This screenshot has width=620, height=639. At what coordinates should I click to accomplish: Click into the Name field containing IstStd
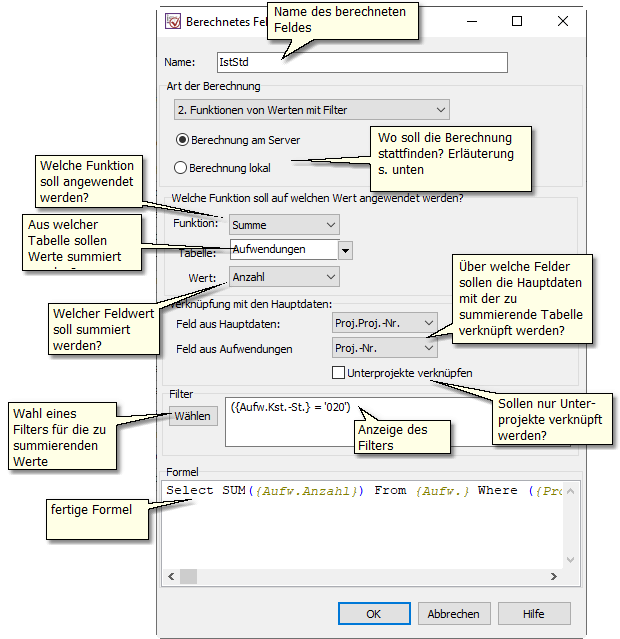360,62
